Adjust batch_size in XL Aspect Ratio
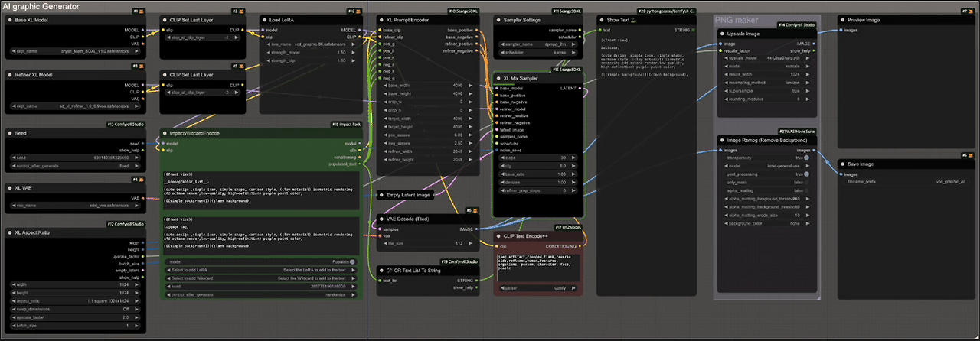 74,325
